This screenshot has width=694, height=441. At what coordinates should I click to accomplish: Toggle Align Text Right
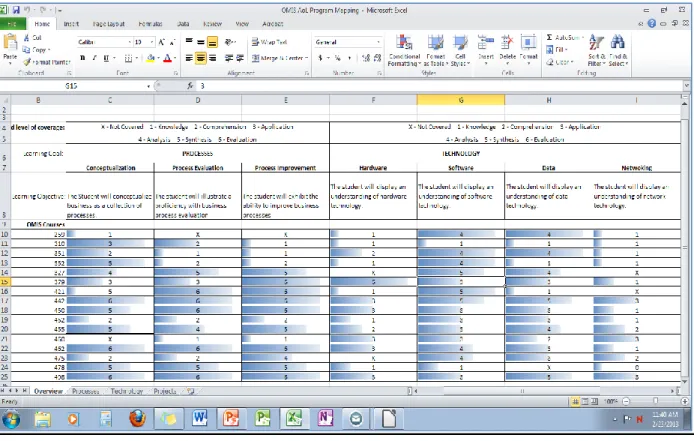coord(212,58)
